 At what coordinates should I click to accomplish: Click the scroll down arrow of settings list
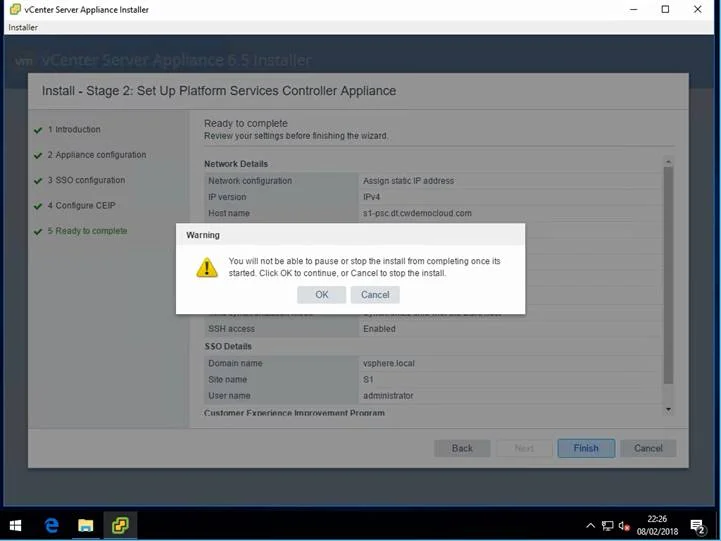[x=668, y=409]
